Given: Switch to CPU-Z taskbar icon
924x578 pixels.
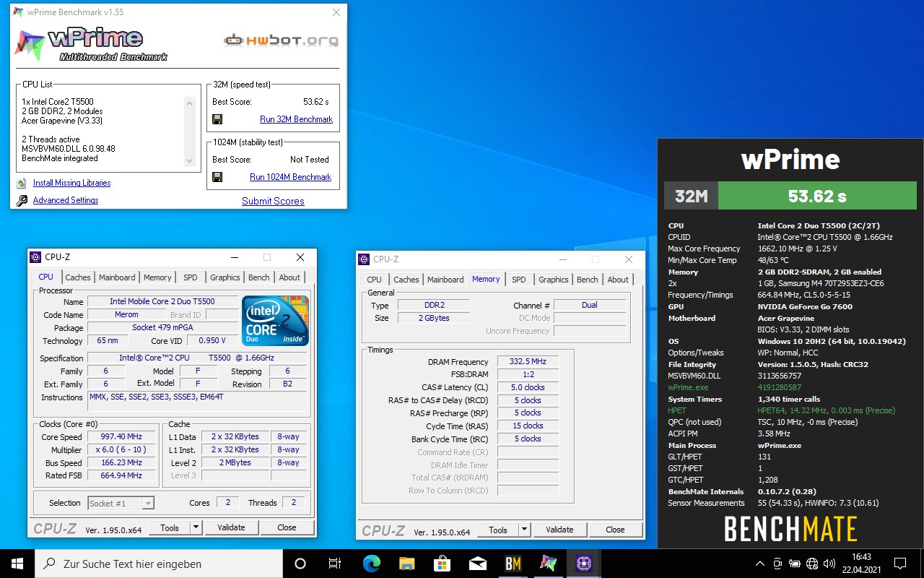Looking at the screenshot, I should click(583, 564).
